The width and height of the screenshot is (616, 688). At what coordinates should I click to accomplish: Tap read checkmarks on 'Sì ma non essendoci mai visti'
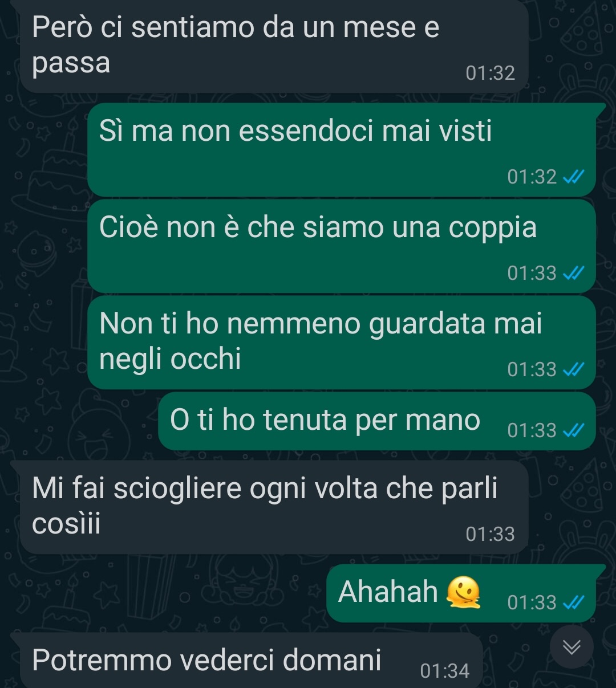[573, 177]
